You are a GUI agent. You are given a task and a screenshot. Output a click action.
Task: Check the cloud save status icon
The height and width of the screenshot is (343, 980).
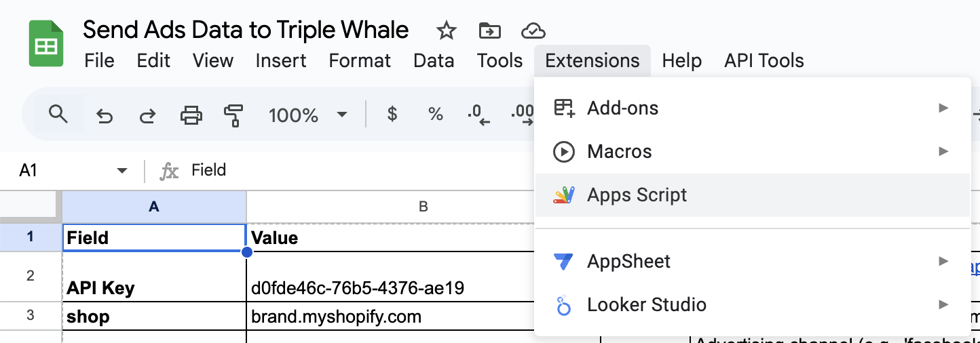[x=533, y=31]
